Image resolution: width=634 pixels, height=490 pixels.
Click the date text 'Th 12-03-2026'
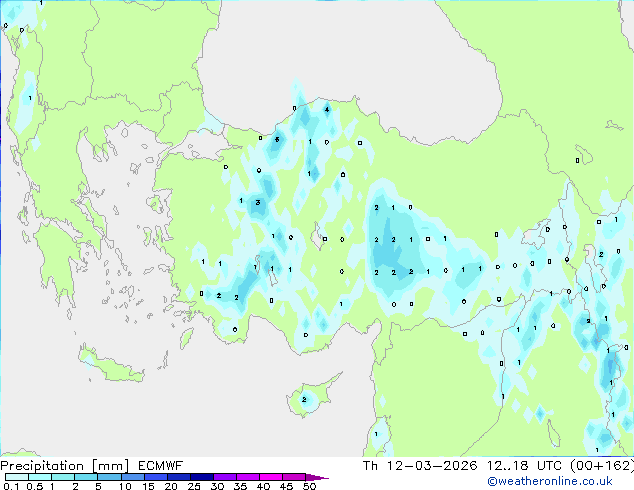pyautogui.click(x=420, y=466)
